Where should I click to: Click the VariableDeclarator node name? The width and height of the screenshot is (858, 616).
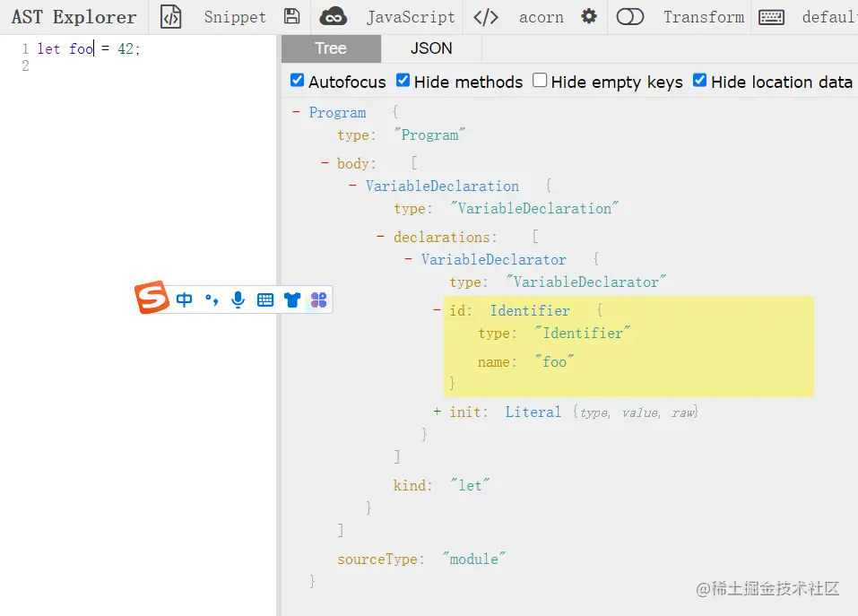[x=494, y=259]
